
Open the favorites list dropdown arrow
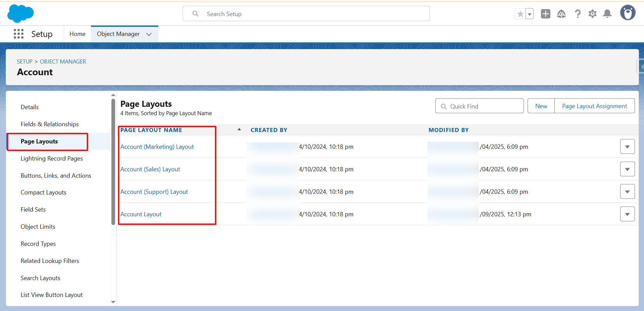pyautogui.click(x=529, y=14)
